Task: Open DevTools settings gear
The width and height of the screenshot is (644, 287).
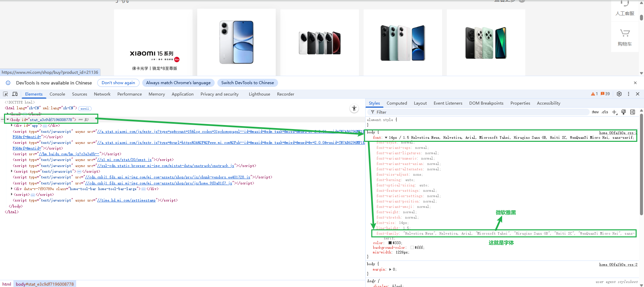Action: [x=619, y=94]
